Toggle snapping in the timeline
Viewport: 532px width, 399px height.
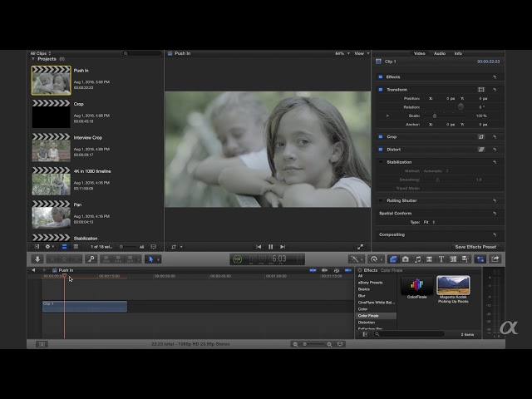[348, 270]
